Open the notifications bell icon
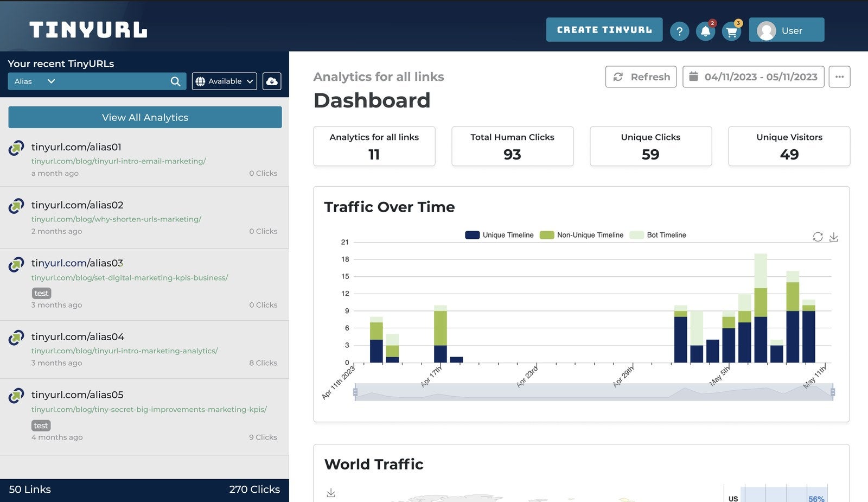Viewport: 868px width, 502px height. point(705,31)
